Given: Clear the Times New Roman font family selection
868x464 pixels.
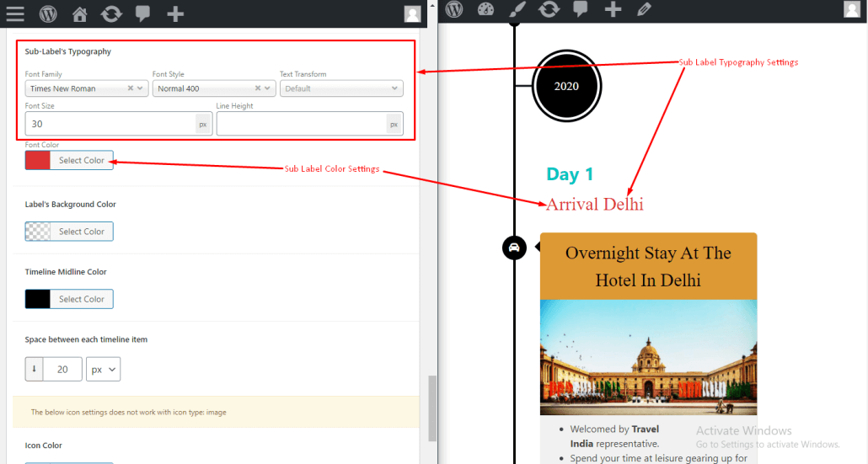Looking at the screenshot, I should (131, 88).
